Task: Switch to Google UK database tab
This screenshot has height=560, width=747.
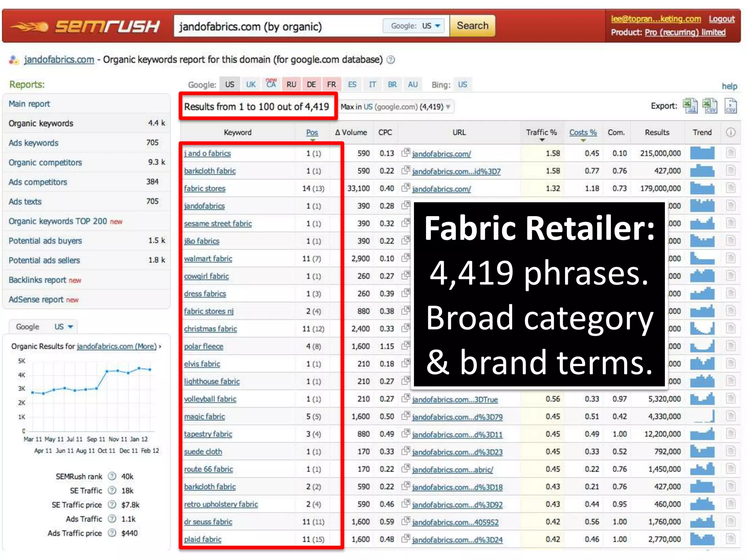Action: [x=251, y=85]
